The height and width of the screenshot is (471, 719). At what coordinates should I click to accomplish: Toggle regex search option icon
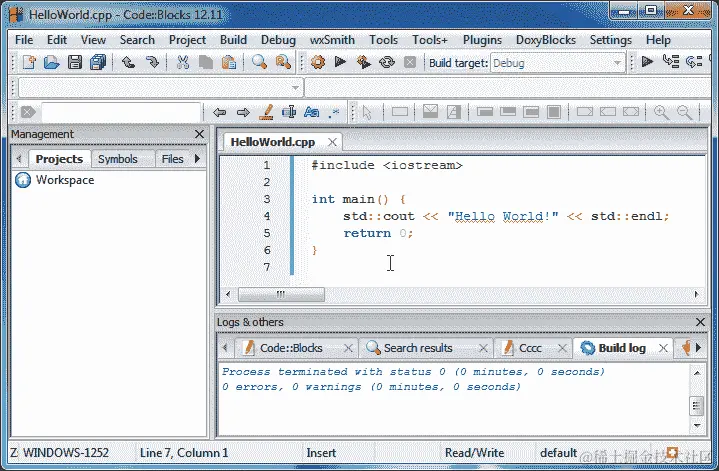tap(334, 112)
